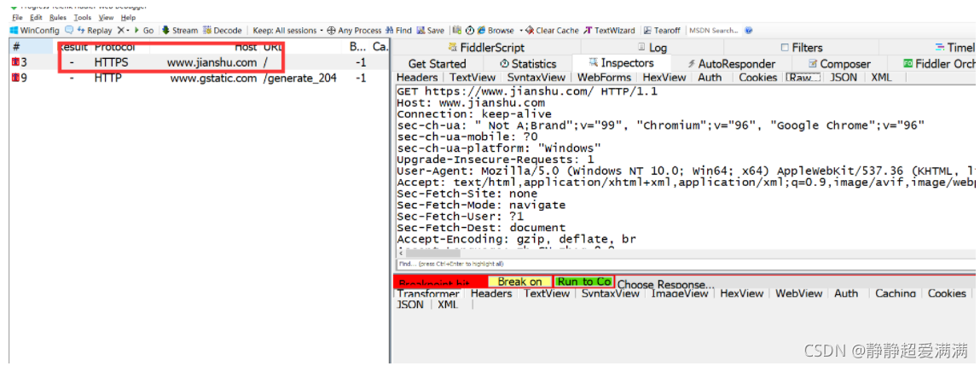Click the blue help icon beside MSDN Search
The width and height of the screenshot is (980, 366).
point(749,30)
